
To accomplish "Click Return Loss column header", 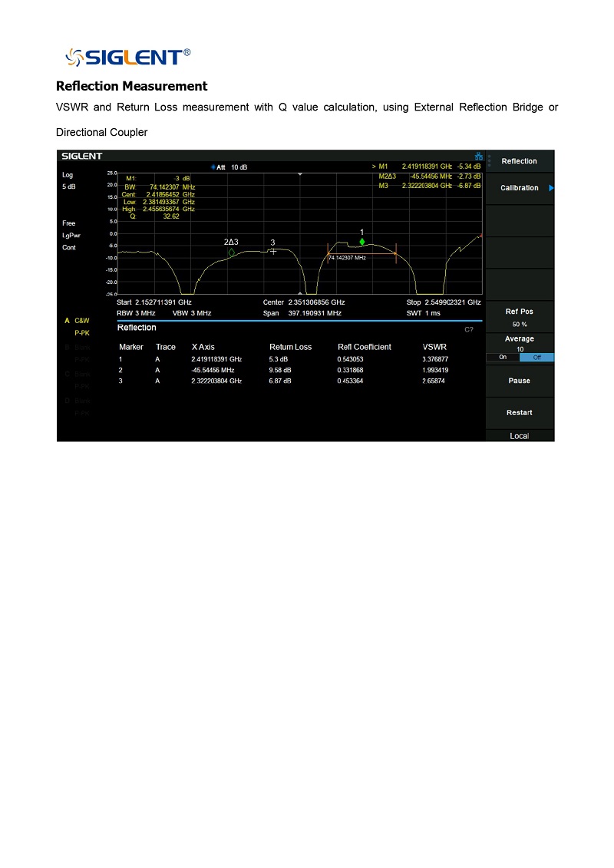I will coord(291,347).
